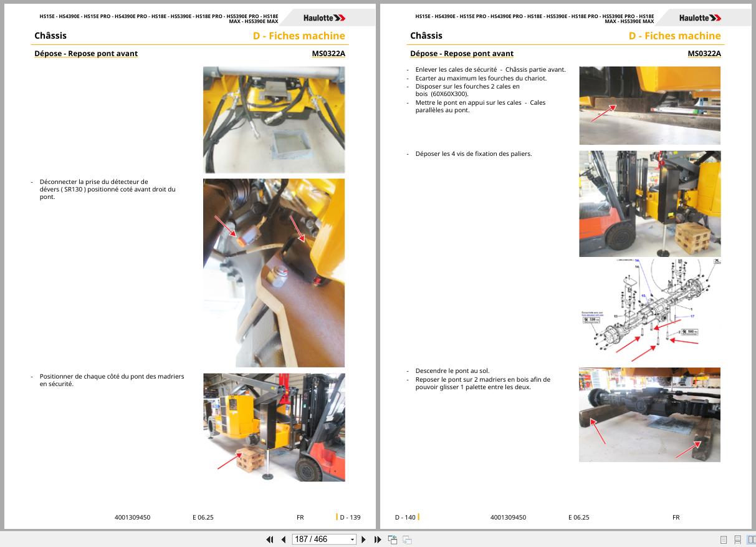Go to the next page
Screen dimensions: 756x547
coord(364,540)
